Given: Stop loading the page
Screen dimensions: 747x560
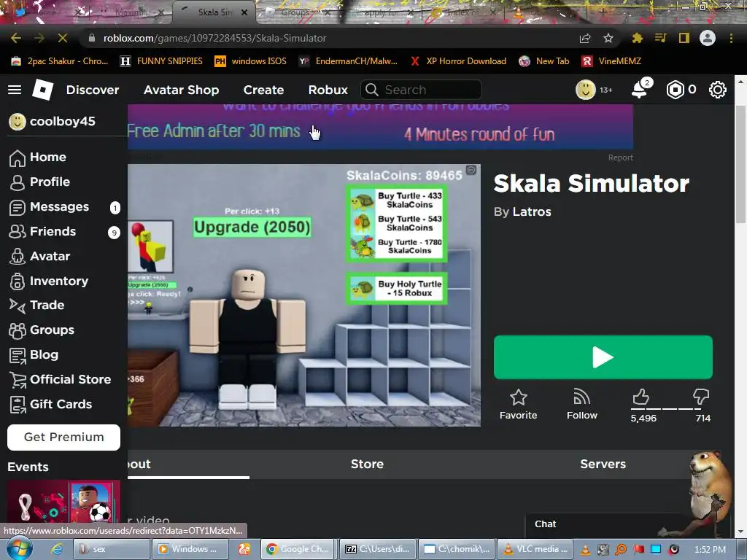Looking at the screenshot, I should pos(63,38).
